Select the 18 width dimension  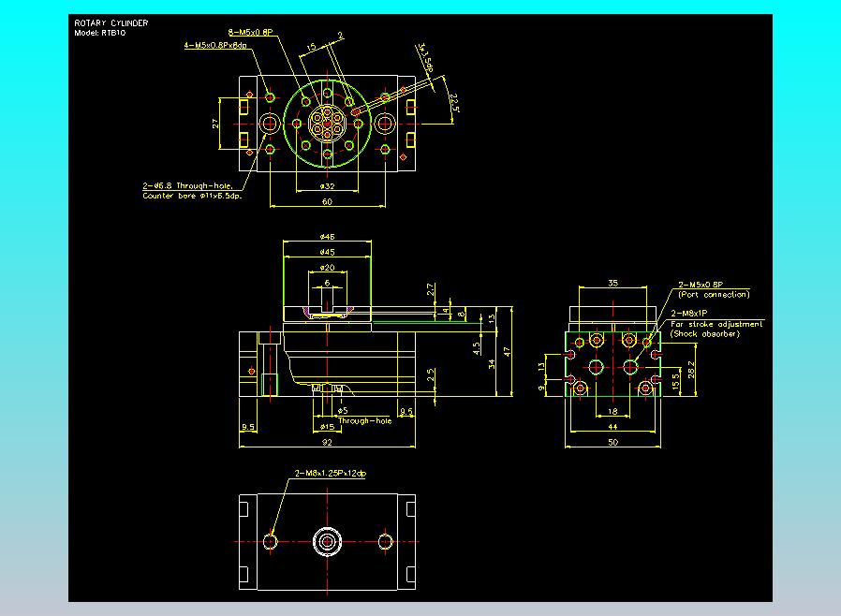(613, 411)
